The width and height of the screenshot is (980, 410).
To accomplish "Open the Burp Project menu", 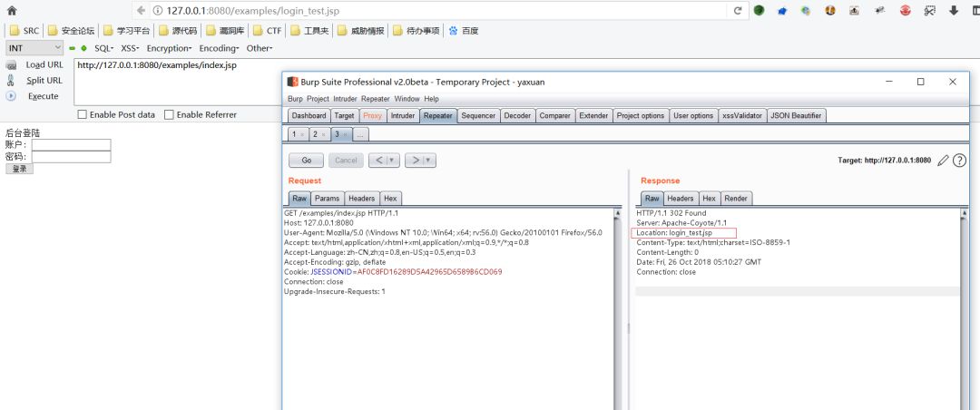I will pos(318,99).
